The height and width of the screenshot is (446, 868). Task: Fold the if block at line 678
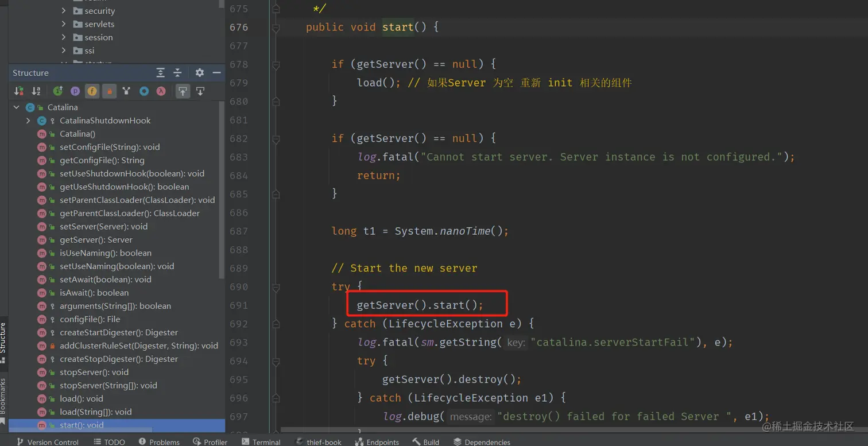pos(276,64)
